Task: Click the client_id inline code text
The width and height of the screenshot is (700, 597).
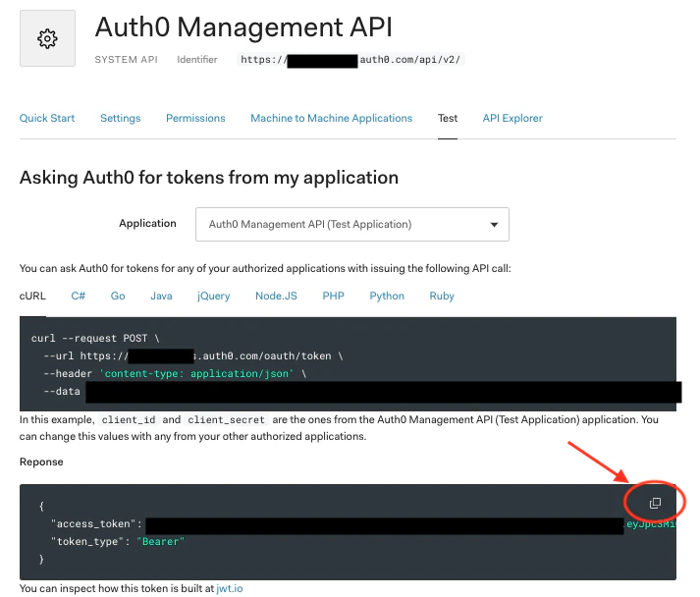Action: pyautogui.click(x=129, y=420)
